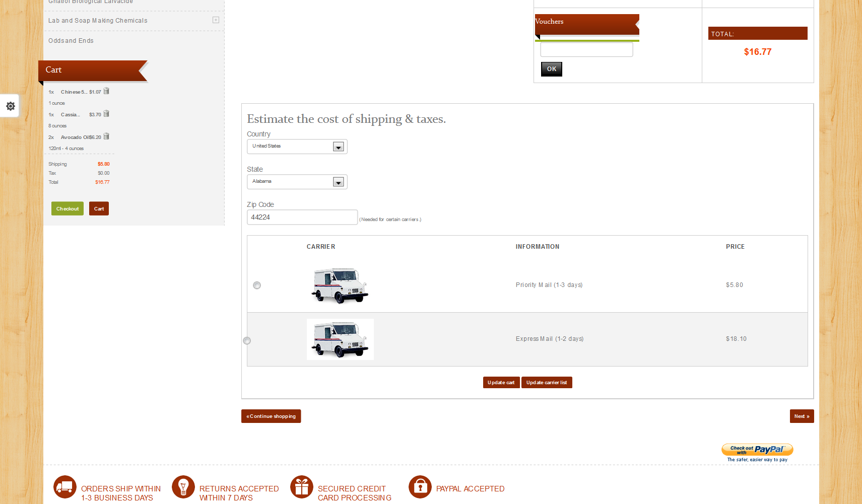This screenshot has height=504, width=862.
Task: Click the Next button
Action: pos(802,416)
